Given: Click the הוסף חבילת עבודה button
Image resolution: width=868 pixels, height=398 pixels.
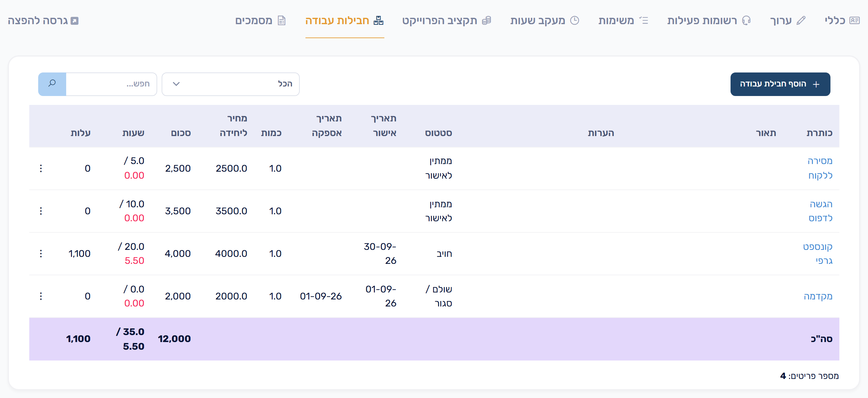Looking at the screenshot, I should click(x=780, y=84).
